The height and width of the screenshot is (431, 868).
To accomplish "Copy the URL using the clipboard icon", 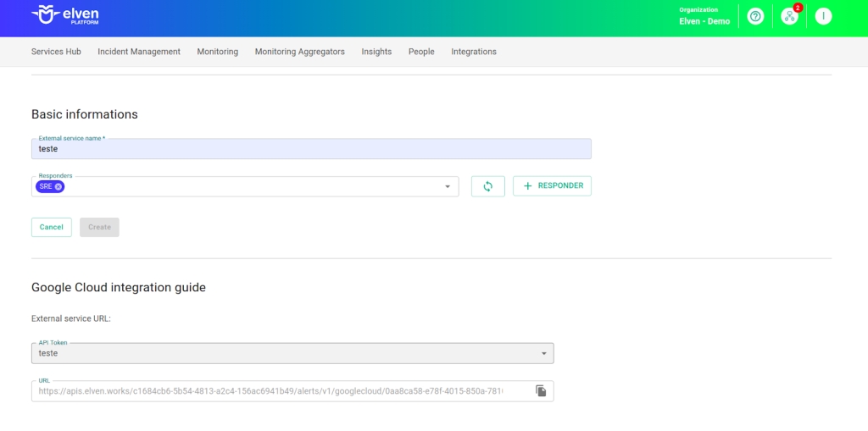I will pyautogui.click(x=541, y=390).
